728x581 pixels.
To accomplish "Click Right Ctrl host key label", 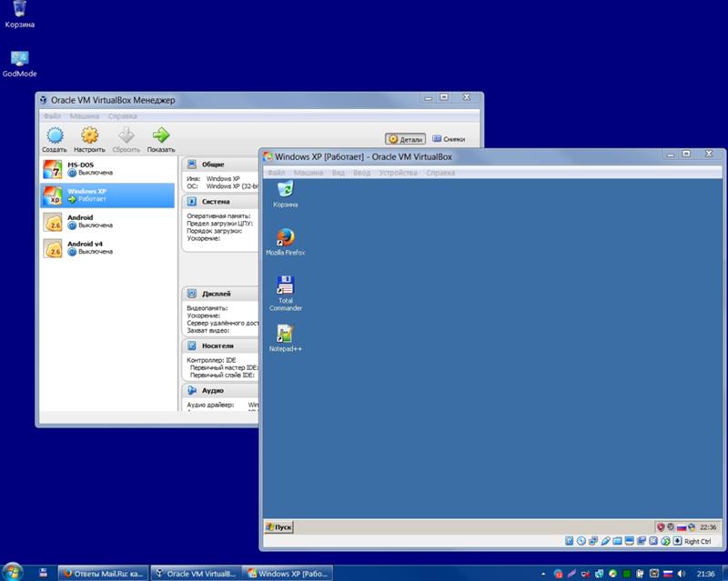I will (697, 541).
